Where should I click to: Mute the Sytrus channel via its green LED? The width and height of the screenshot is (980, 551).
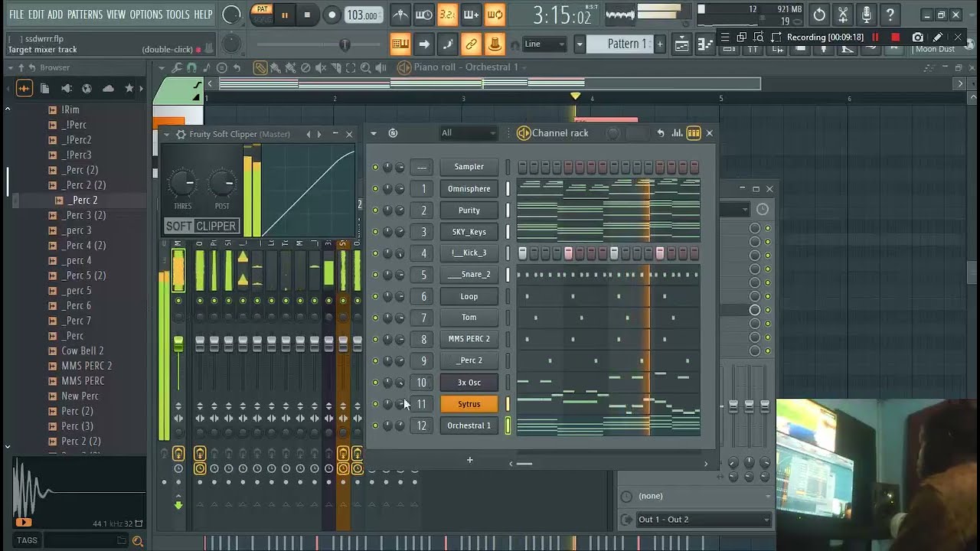tap(375, 404)
